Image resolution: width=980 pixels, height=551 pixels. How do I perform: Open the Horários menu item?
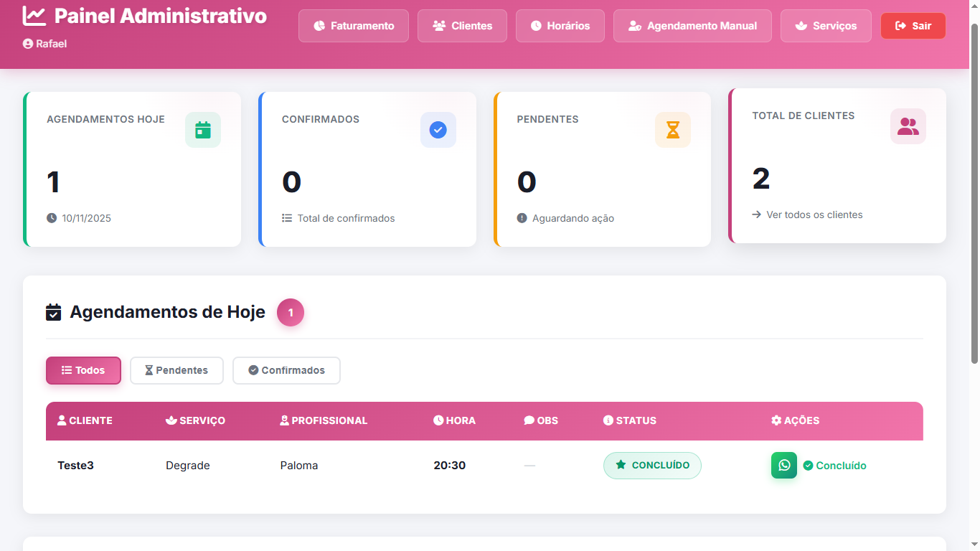point(560,26)
